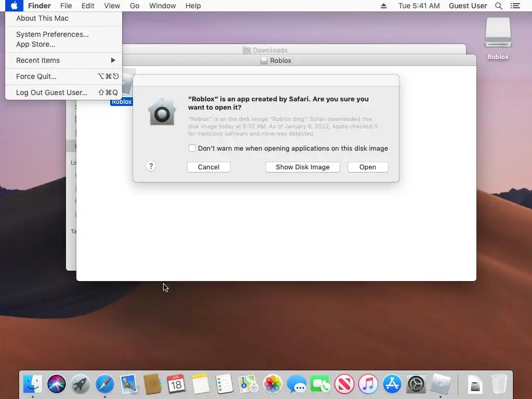Click Guest User in menu bar
Screen dimensions: 532x399
click(468, 6)
